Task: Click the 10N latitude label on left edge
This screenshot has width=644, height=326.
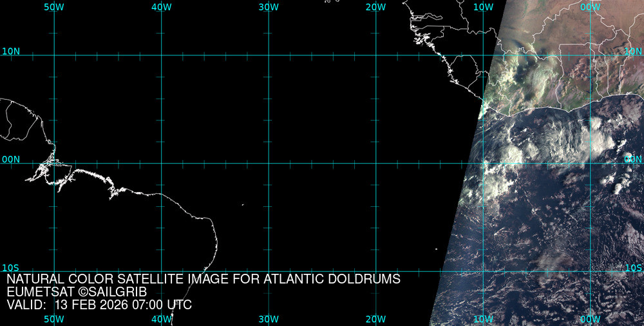Action: [11, 51]
